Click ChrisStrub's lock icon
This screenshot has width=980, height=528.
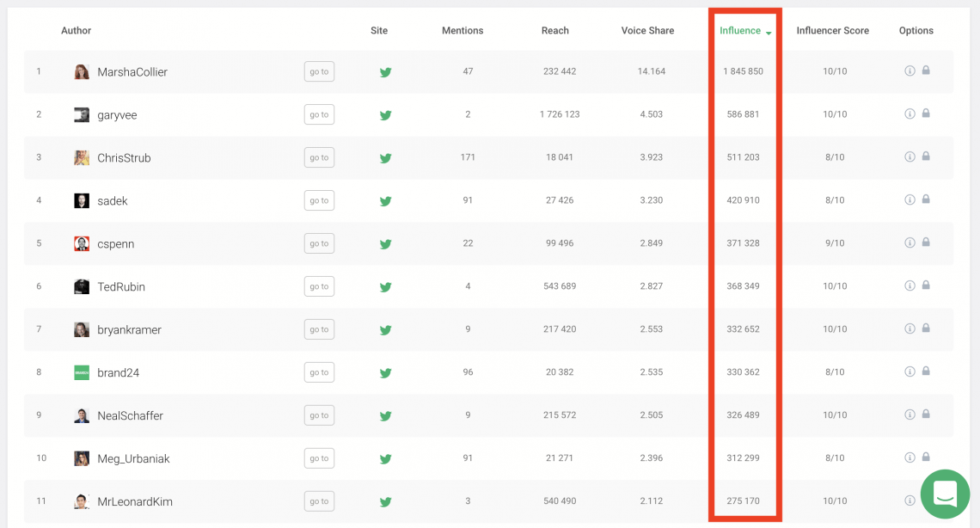[926, 157]
